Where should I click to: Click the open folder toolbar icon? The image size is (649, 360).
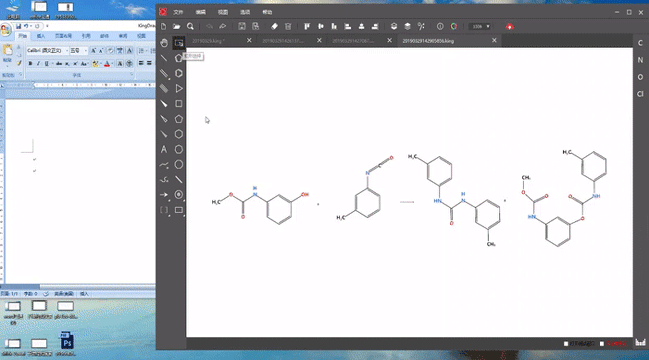(177, 26)
